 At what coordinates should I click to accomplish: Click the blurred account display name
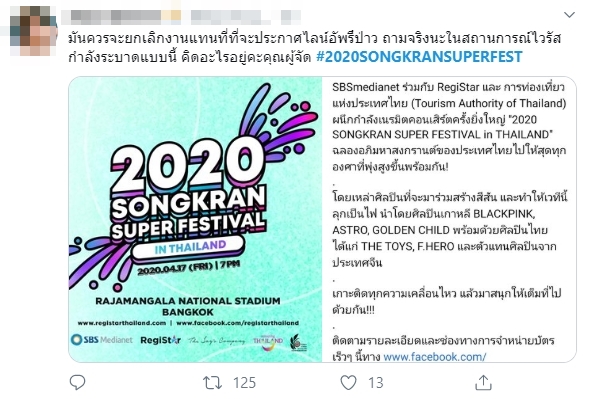pyautogui.click(x=181, y=17)
